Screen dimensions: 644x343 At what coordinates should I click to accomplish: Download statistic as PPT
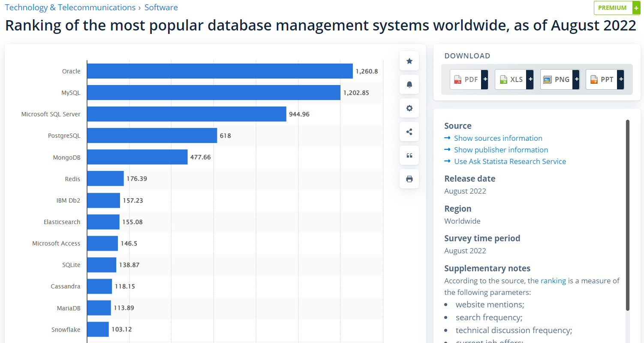605,79
